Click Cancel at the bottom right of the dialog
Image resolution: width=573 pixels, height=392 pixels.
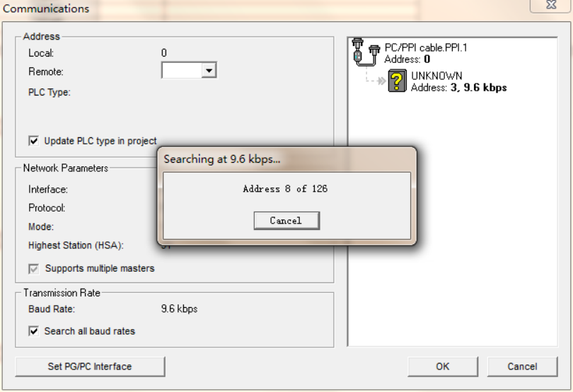(x=522, y=367)
